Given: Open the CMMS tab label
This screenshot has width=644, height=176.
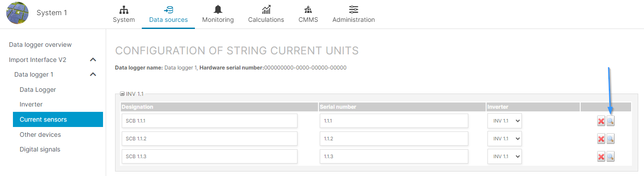Looking at the screenshot, I should pos(308,20).
